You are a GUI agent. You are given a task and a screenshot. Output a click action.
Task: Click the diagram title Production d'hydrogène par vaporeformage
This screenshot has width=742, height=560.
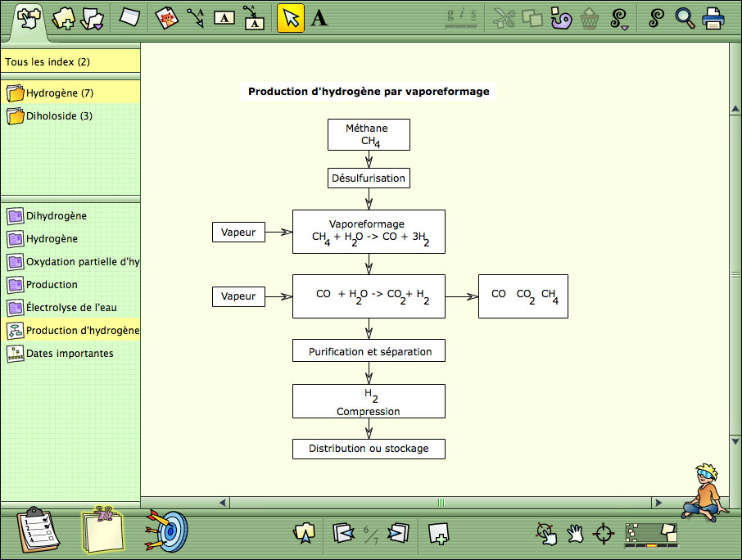pyautogui.click(x=369, y=91)
